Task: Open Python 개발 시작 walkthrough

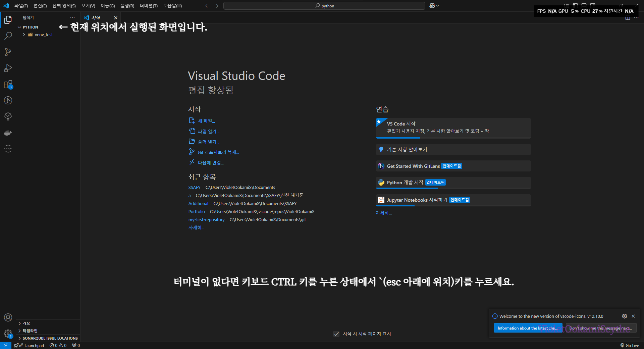Action: 453,183
